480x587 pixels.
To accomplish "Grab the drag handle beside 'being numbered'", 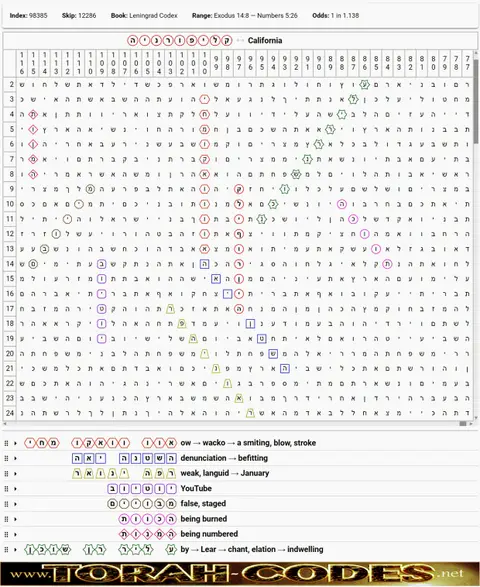I will pyautogui.click(x=6, y=534).
